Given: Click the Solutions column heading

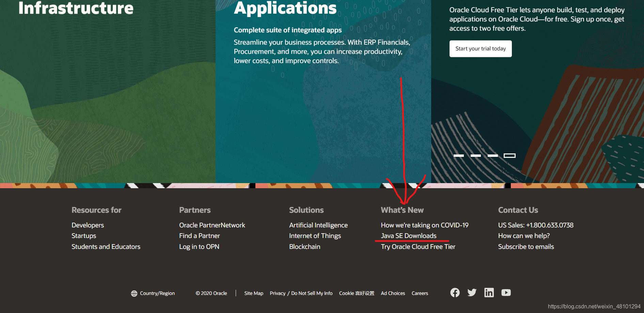Looking at the screenshot, I should tap(307, 210).
